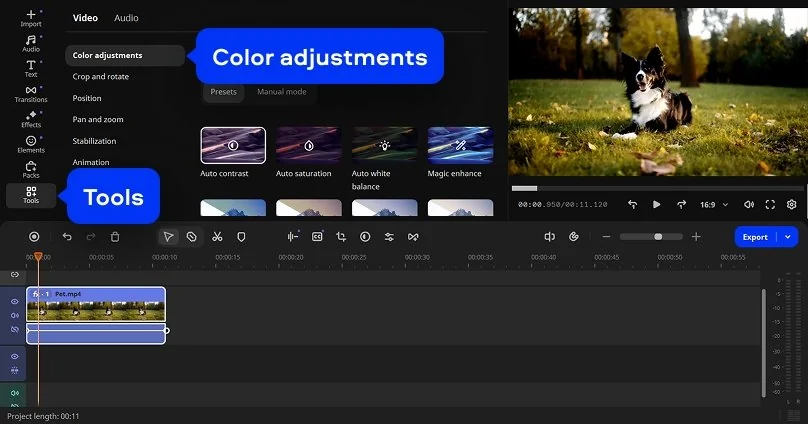
Task: Click the record button on timeline toolbar
Action: click(x=34, y=236)
